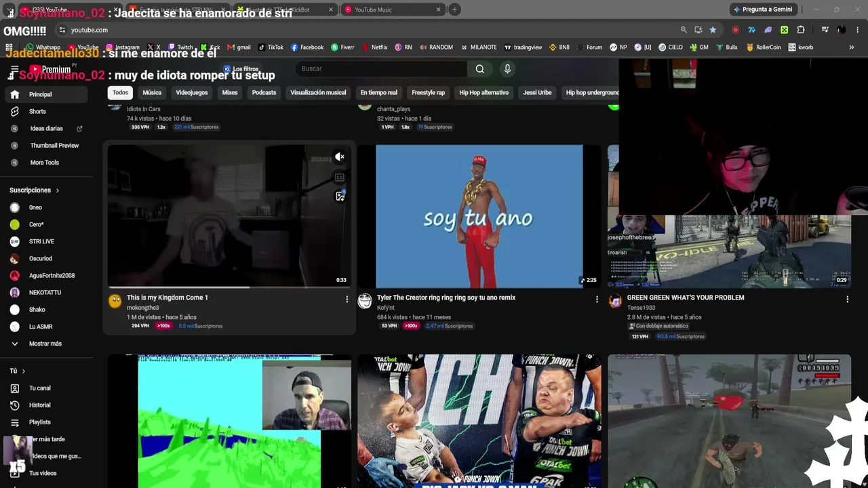Select the Todos filter chip
Viewport: 868px width, 488px height.
120,93
